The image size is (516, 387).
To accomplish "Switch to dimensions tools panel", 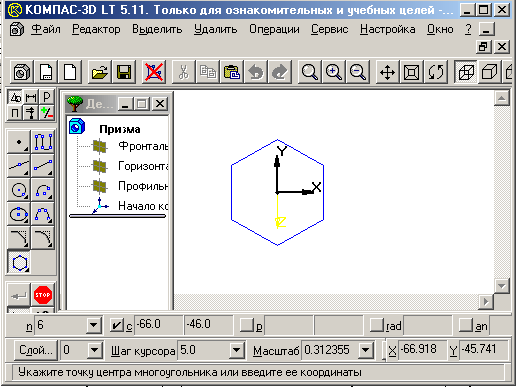I will pyautogui.click(x=31, y=97).
